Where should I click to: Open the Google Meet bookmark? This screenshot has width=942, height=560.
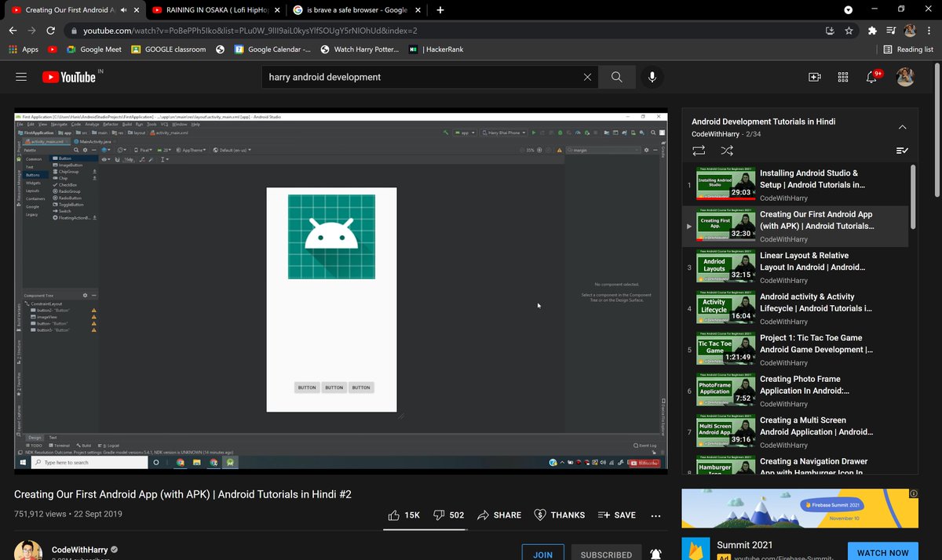[x=93, y=49]
